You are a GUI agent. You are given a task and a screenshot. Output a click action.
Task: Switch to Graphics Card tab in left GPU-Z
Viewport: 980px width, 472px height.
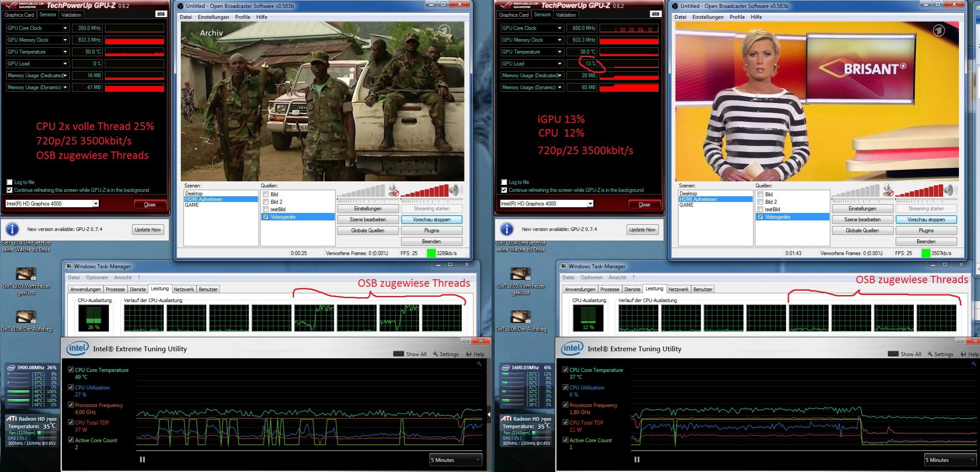[19, 14]
